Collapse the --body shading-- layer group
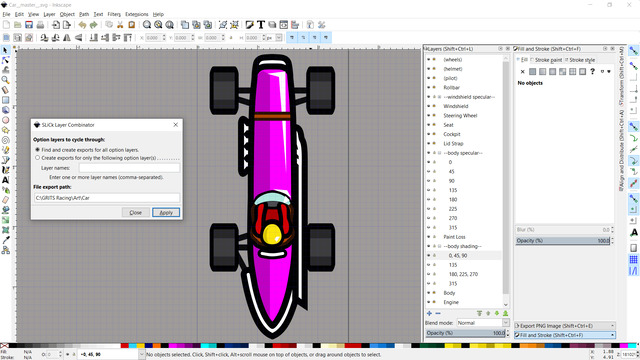Image resolution: width=640 pixels, height=360 pixels. (440, 247)
